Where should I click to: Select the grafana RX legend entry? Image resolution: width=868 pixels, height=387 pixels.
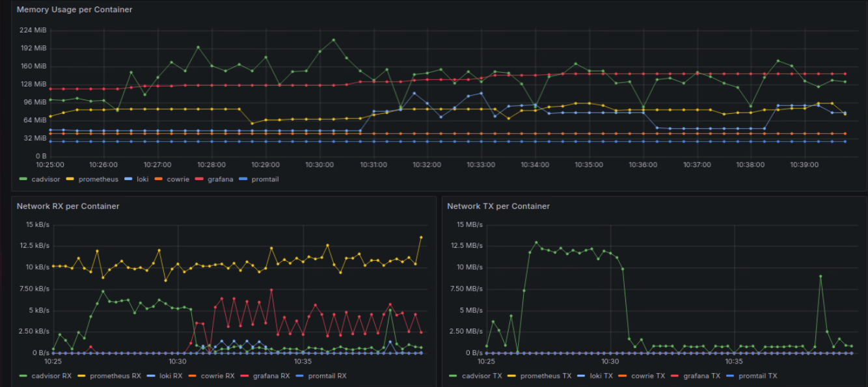pos(271,376)
